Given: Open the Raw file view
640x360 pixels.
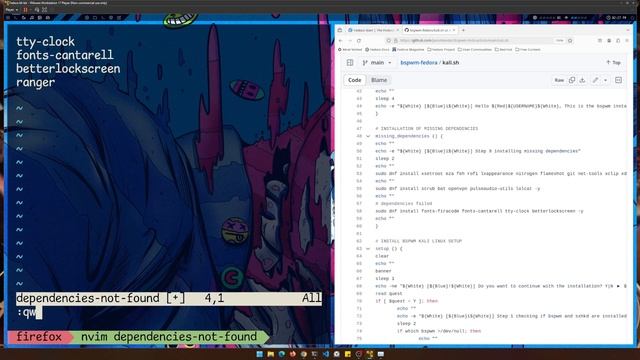Looking at the screenshot, I should tap(559, 80).
